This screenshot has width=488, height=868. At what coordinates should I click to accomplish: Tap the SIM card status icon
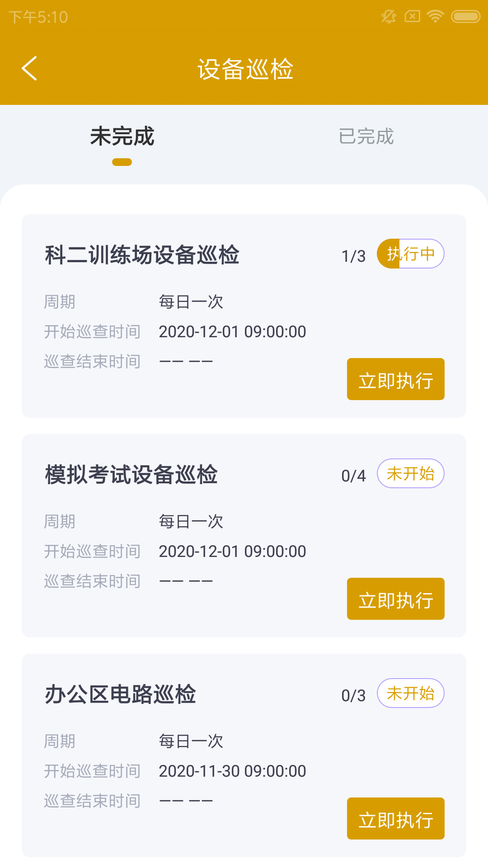click(x=412, y=17)
